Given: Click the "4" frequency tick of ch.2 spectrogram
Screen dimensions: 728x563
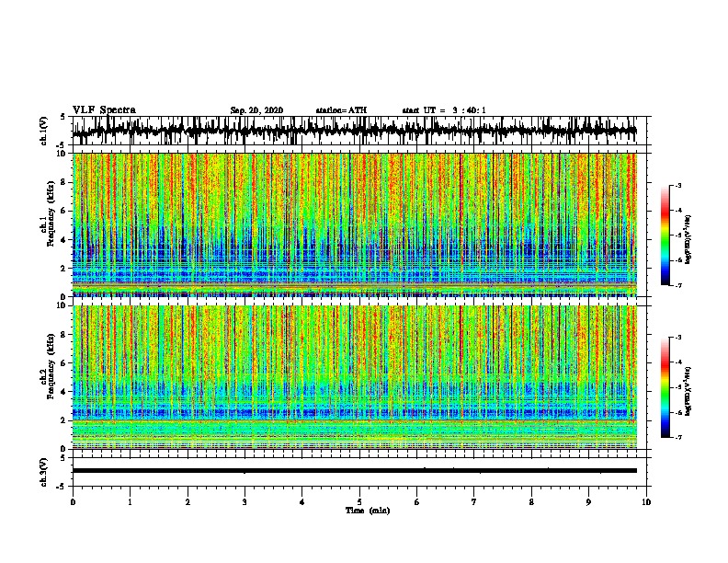Looking at the screenshot, I should pos(64,392).
